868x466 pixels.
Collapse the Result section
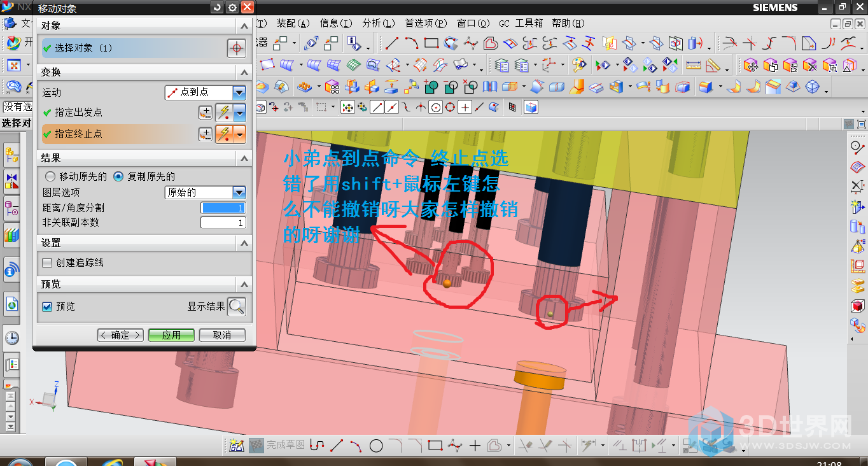244,158
